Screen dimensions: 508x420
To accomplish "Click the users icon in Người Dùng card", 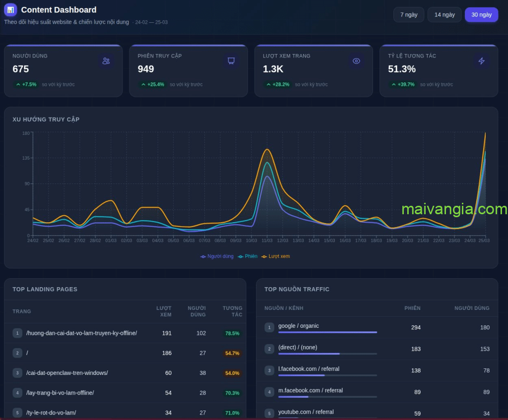I will point(106,61).
